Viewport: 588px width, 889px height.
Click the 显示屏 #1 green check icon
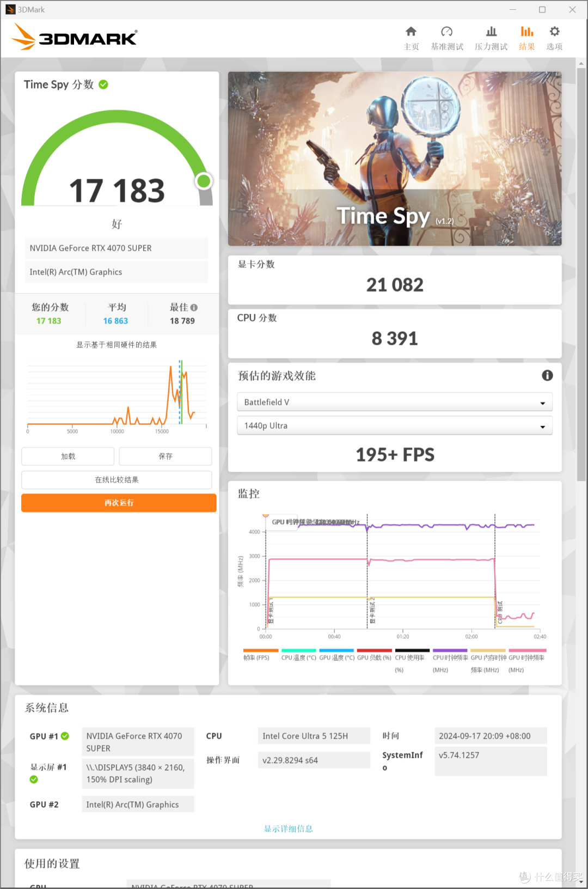[34, 780]
